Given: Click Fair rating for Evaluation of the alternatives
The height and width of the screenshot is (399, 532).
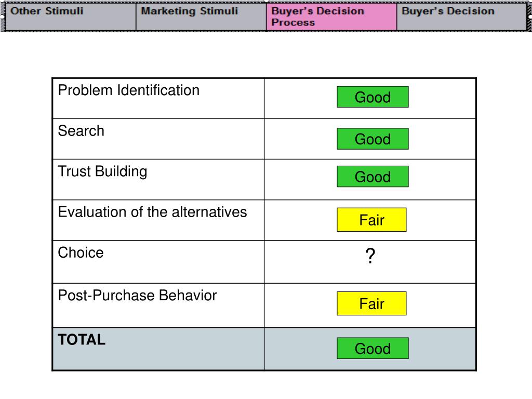Looking at the screenshot, I should coord(371,220).
